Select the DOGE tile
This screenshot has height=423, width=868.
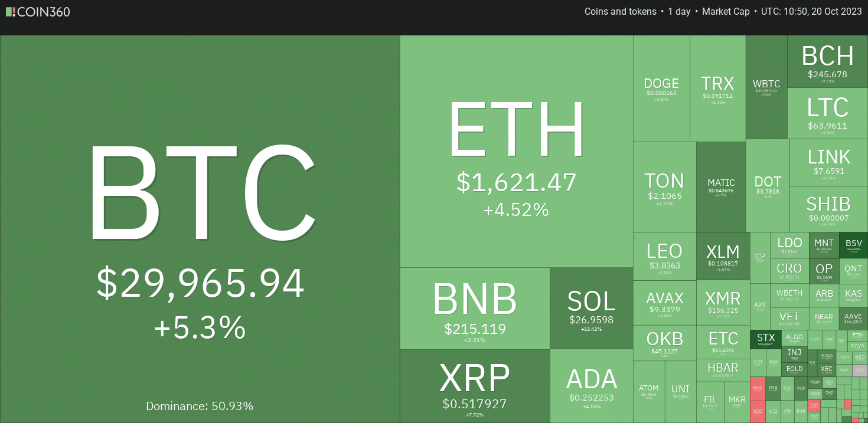pos(661,88)
